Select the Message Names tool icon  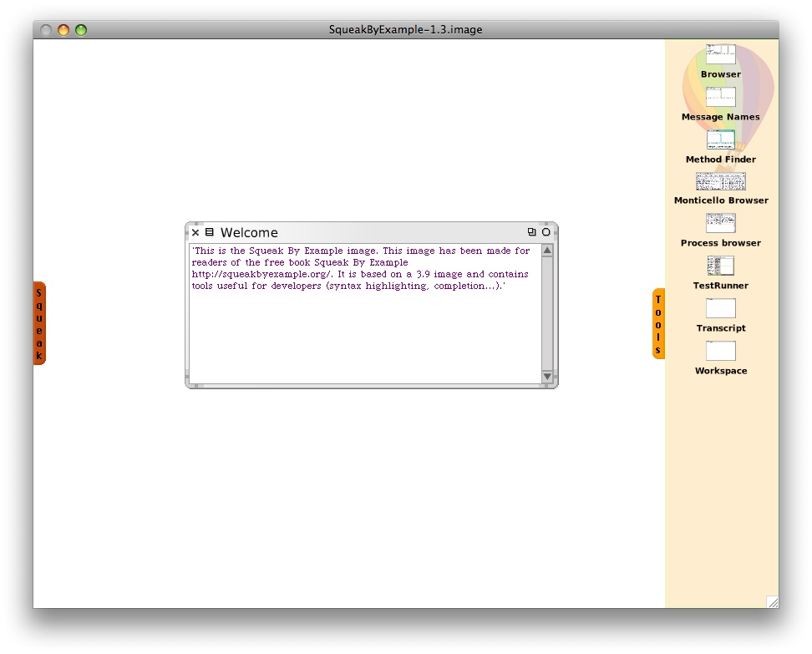(x=720, y=97)
